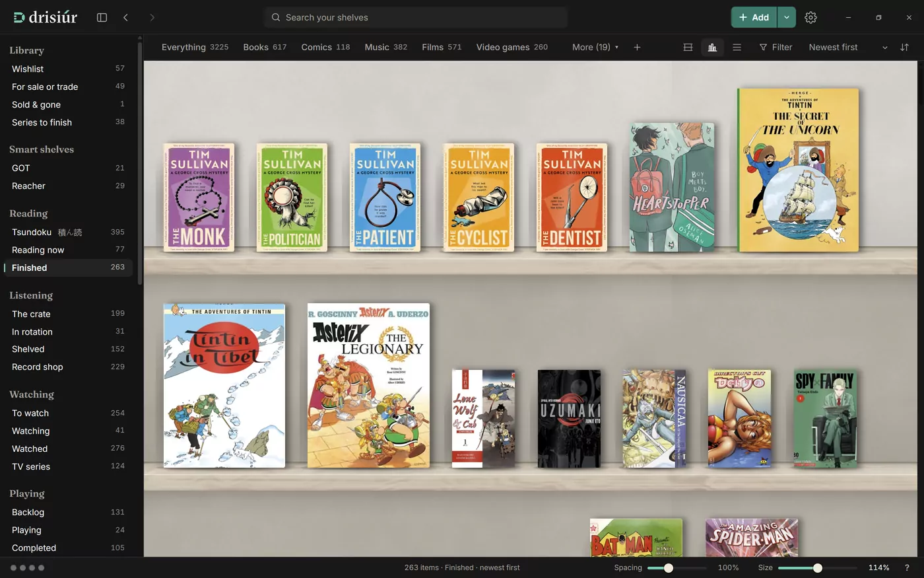Select the Tsundoku reading shelf

(68, 232)
